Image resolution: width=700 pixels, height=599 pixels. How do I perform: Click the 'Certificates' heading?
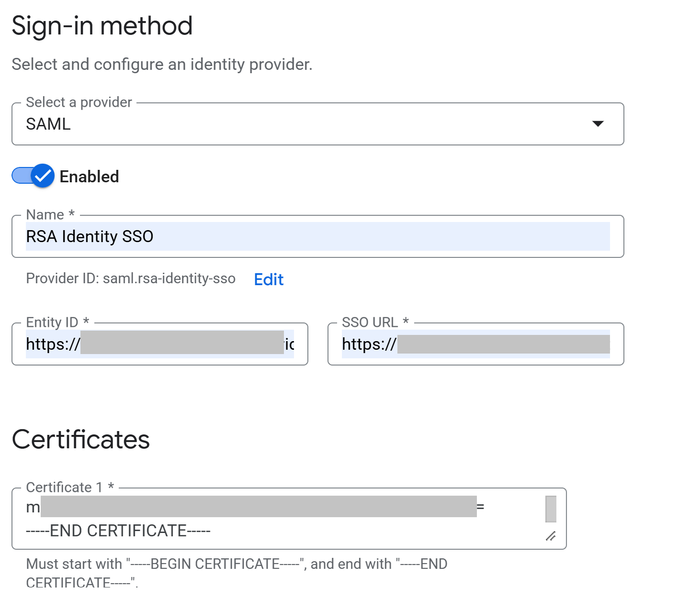pyautogui.click(x=81, y=439)
